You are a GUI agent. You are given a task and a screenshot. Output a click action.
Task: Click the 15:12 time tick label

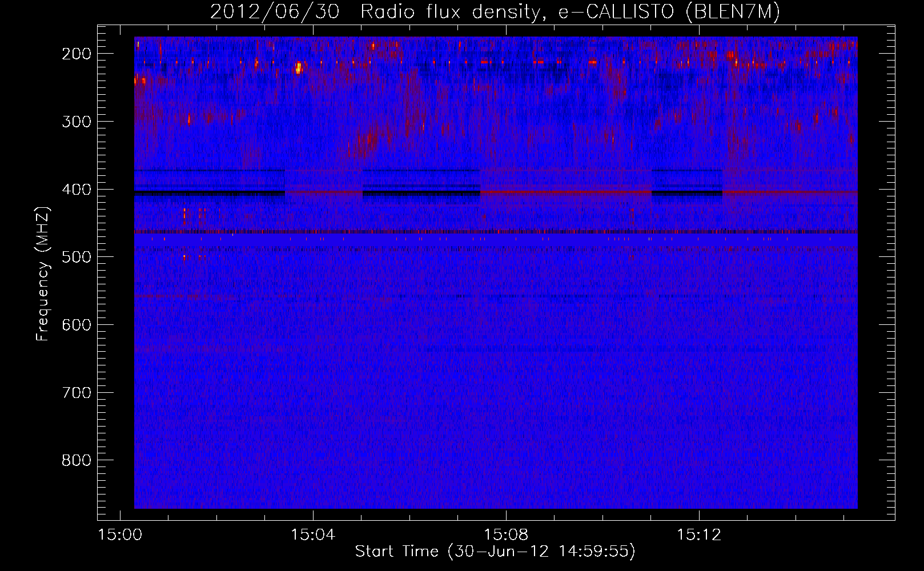(699, 535)
